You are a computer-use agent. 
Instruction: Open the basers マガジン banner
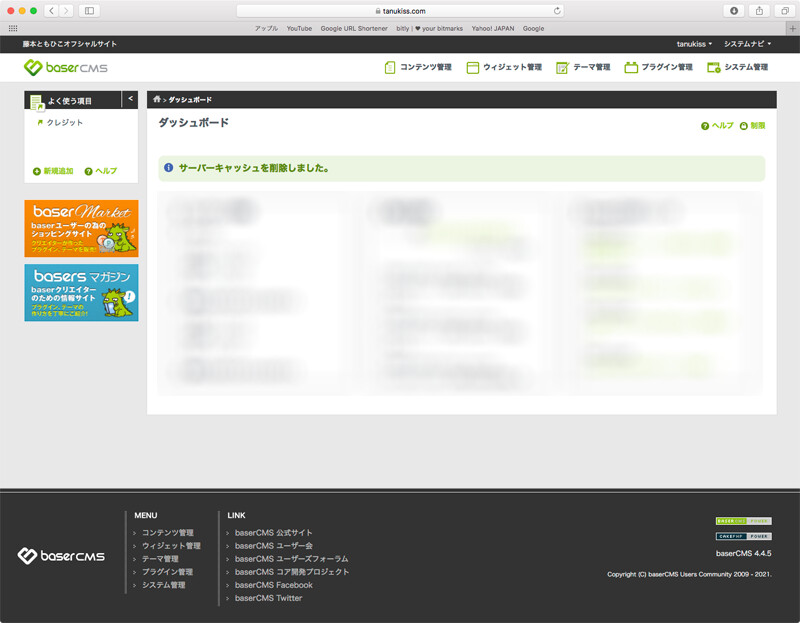click(x=81, y=292)
